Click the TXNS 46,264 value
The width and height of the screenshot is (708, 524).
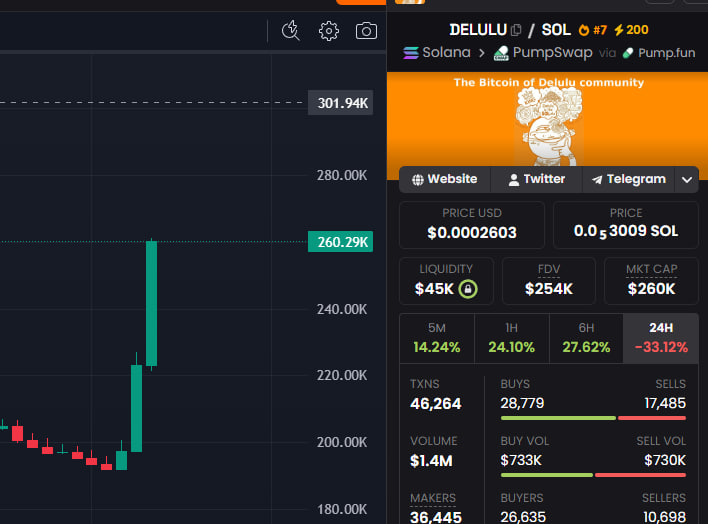tap(436, 404)
